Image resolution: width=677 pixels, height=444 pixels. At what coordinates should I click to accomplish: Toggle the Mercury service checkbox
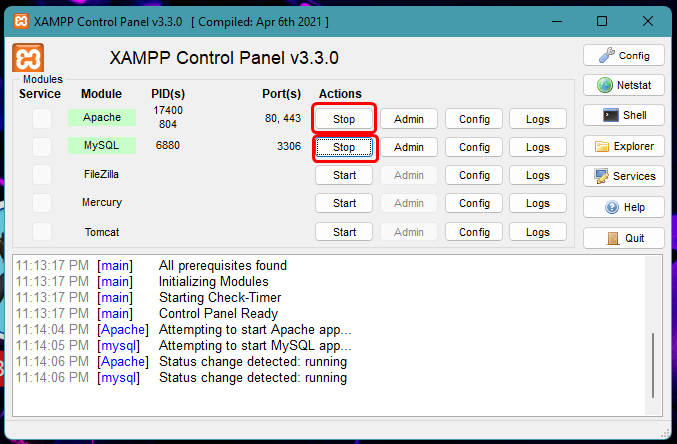click(x=42, y=203)
